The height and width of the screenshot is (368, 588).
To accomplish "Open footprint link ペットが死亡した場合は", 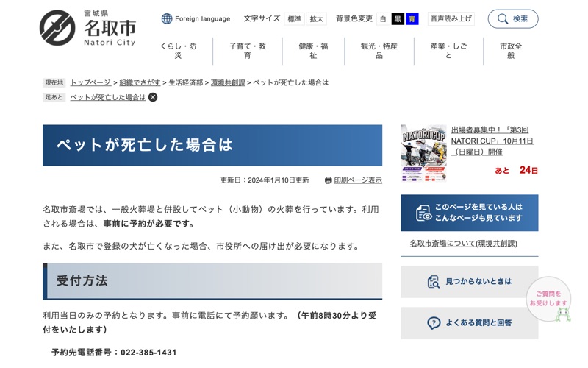I will click(x=108, y=97).
